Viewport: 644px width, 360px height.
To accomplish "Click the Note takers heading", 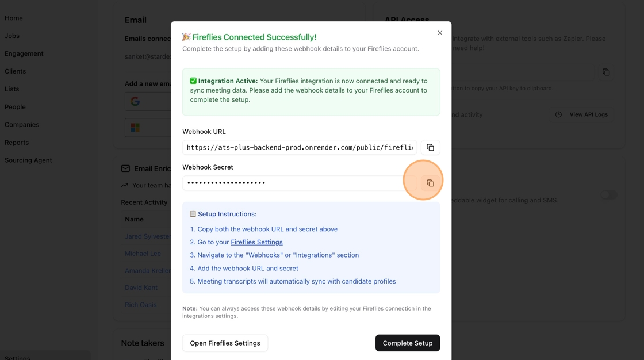I will [x=143, y=343].
